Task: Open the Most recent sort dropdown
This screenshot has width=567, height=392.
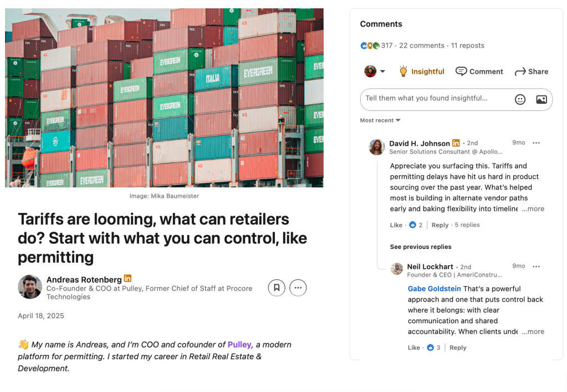Action: point(380,120)
